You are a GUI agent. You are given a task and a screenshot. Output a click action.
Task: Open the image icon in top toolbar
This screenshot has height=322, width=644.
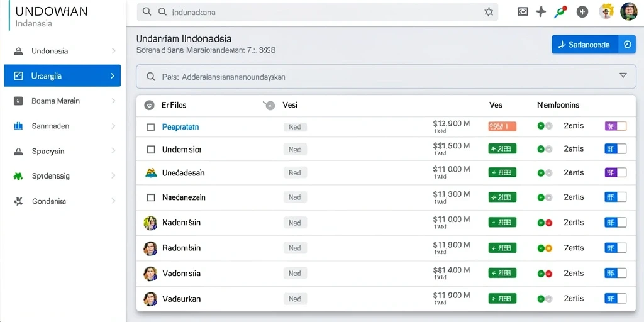click(x=523, y=12)
